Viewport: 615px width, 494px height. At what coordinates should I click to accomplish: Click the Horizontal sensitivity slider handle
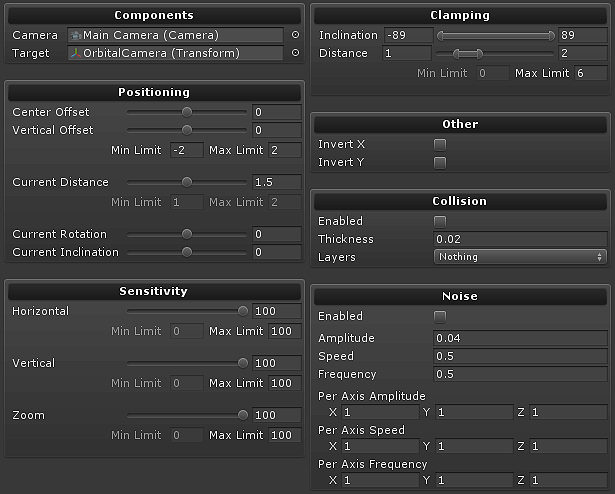click(243, 311)
